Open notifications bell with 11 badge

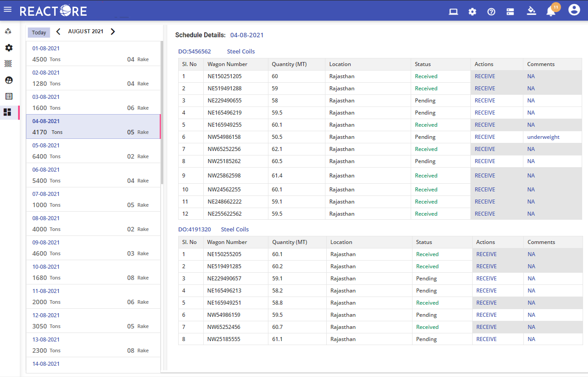click(552, 11)
